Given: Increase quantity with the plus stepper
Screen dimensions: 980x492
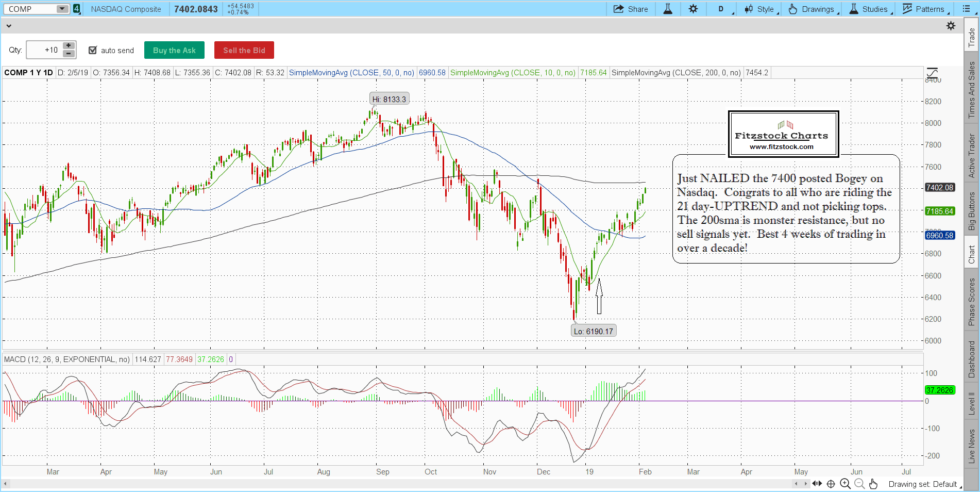Looking at the screenshot, I should [69, 45].
